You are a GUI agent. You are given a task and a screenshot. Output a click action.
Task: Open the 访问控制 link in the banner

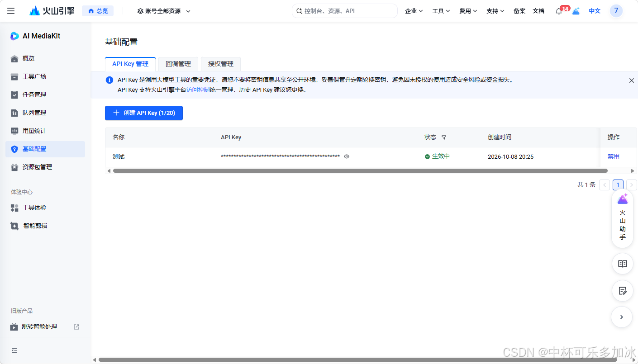(198, 90)
